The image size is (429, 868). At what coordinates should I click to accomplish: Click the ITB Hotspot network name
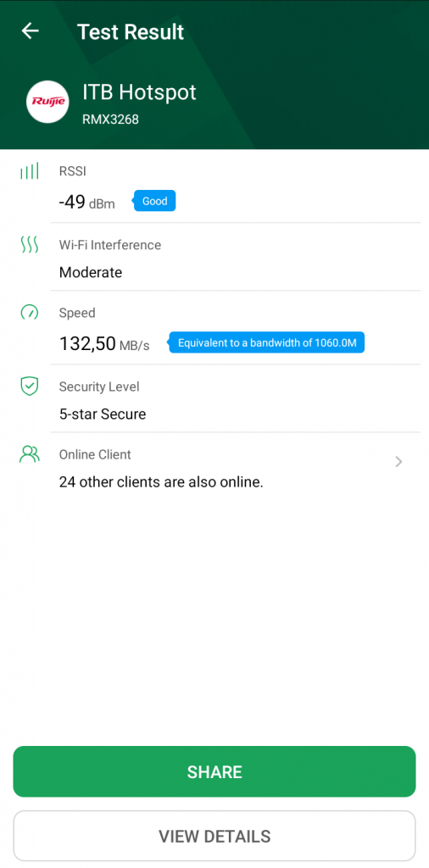click(140, 92)
